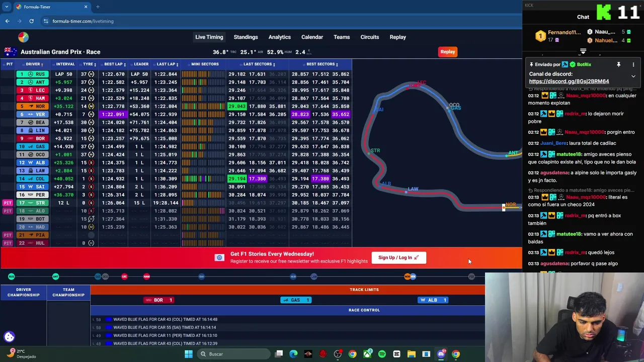This screenshot has width=644, height=362.
Task: Click the Australian flag icon
Action: click(11, 52)
